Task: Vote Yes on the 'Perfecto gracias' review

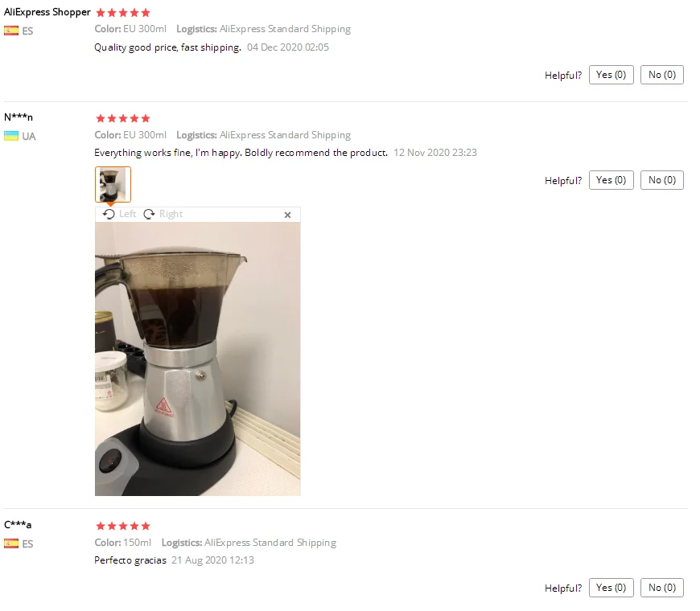Action: [x=611, y=588]
